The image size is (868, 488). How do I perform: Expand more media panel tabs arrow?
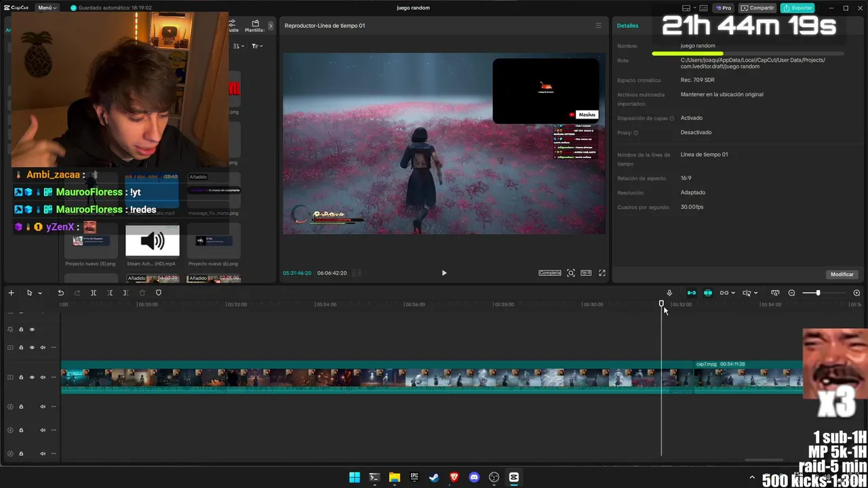tap(271, 26)
